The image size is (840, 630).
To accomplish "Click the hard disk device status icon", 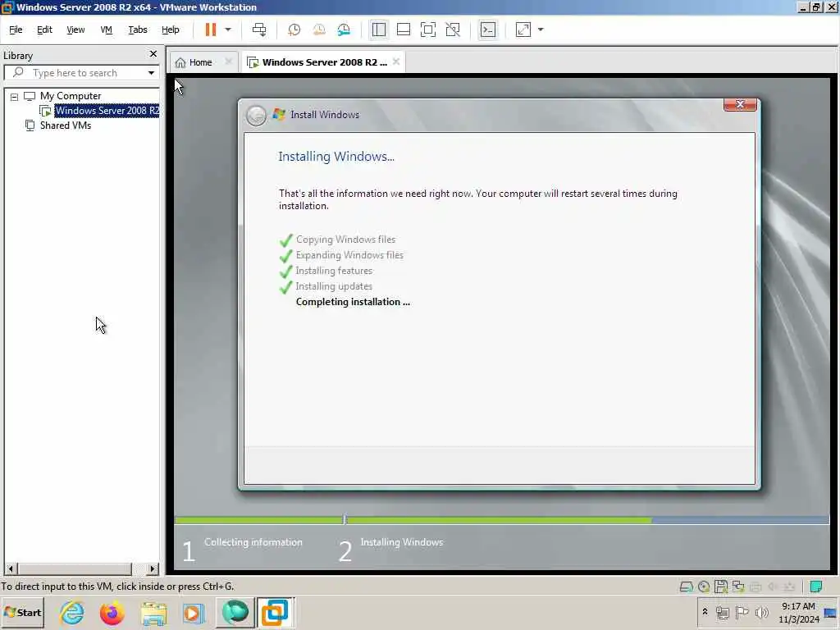I will click(686, 587).
